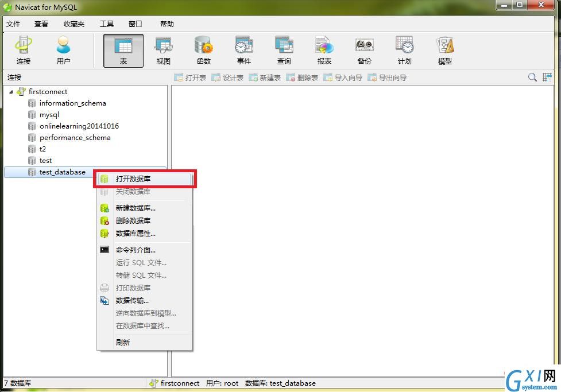Click the 删除表 button
This screenshot has height=392, width=561.
point(302,77)
